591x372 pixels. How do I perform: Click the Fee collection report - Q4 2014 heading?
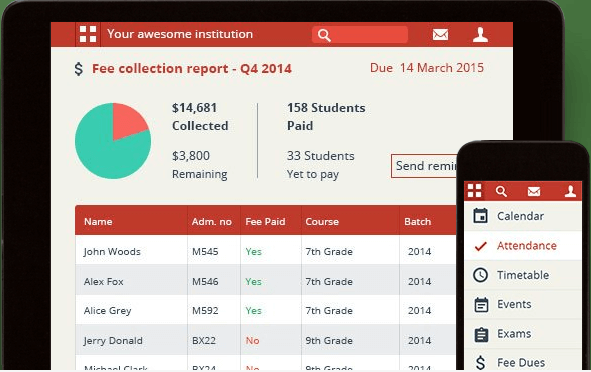pyautogui.click(x=192, y=69)
